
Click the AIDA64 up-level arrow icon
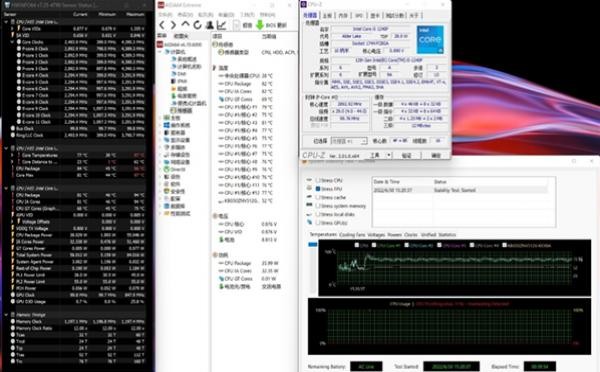[186, 25]
